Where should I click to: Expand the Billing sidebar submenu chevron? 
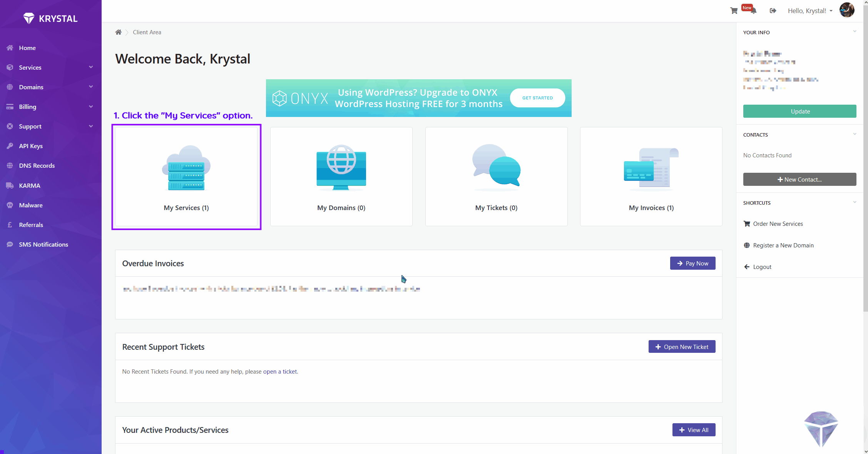[91, 106]
